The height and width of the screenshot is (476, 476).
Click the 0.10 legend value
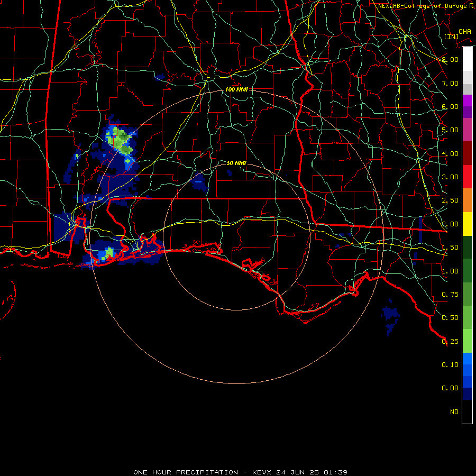tap(450, 365)
